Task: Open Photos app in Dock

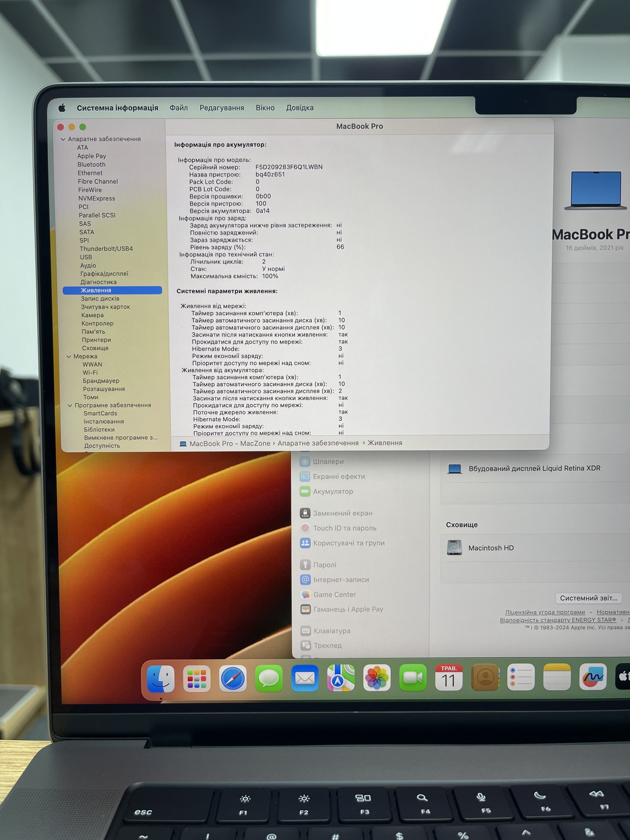Action: pos(377,678)
